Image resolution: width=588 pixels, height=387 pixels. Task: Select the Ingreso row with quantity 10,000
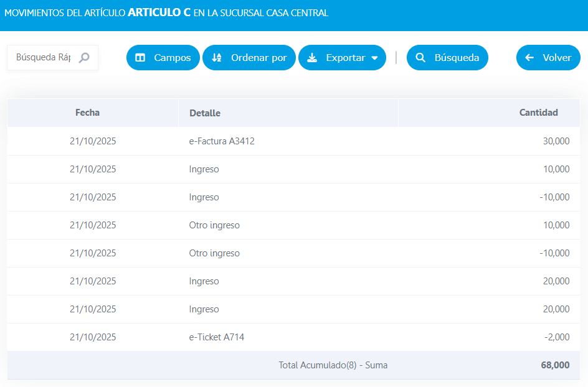click(x=204, y=169)
